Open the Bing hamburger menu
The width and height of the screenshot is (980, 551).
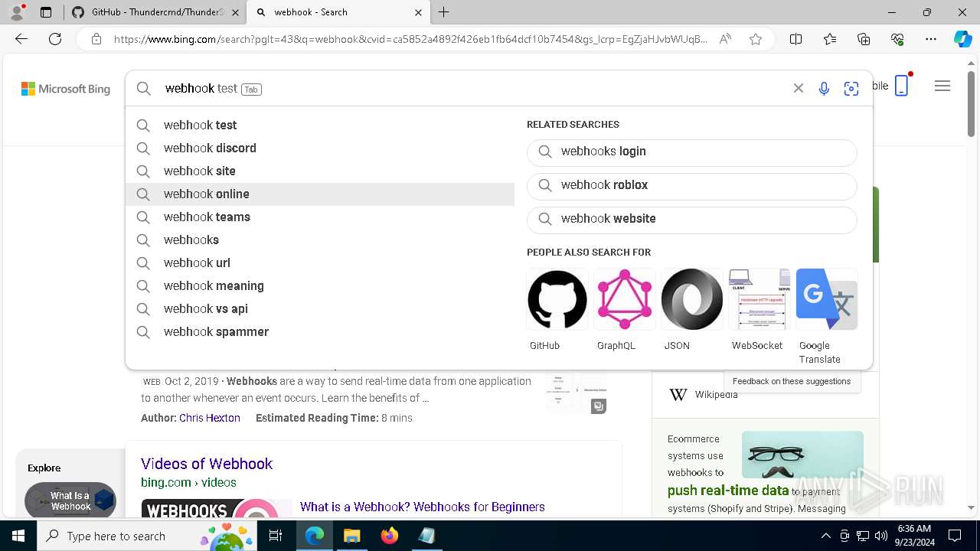tap(942, 86)
